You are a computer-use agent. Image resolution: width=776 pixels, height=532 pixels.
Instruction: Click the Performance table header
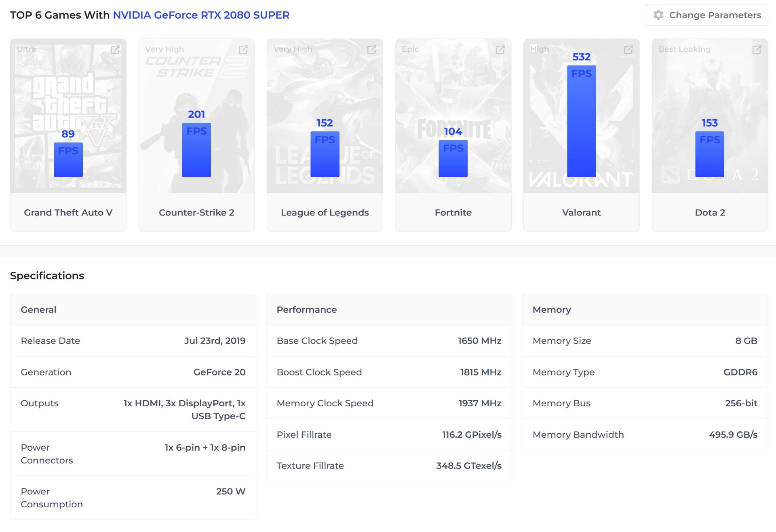389,310
